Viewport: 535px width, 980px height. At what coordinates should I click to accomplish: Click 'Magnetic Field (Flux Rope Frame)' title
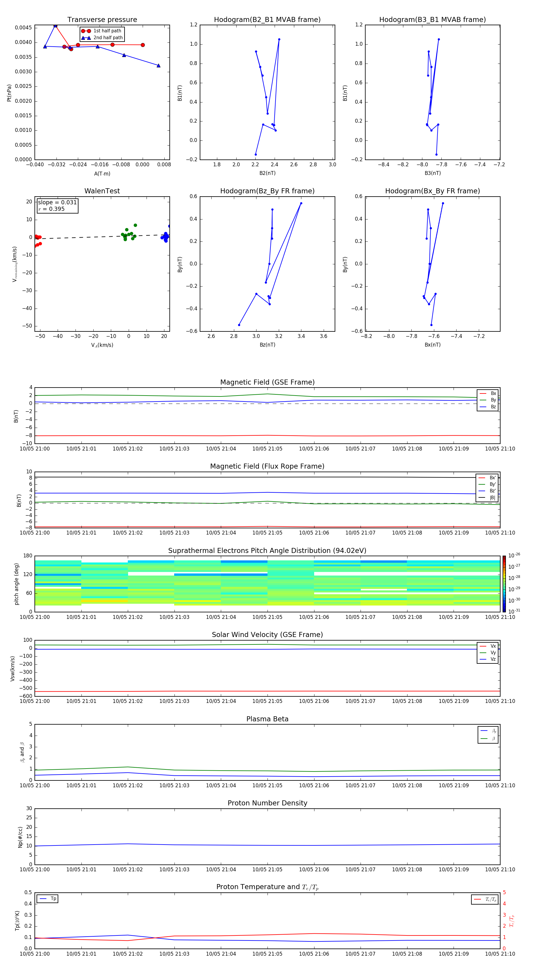(x=267, y=467)
